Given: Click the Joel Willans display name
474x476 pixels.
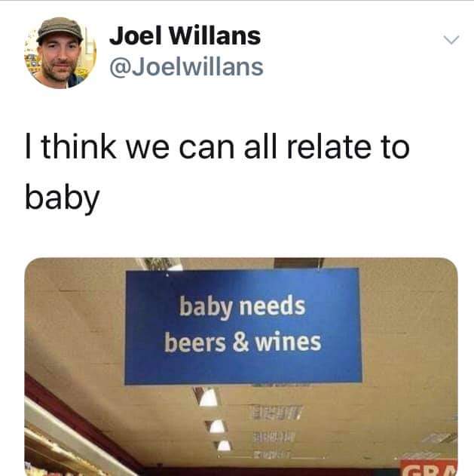Looking at the screenshot, I should 185,35.
